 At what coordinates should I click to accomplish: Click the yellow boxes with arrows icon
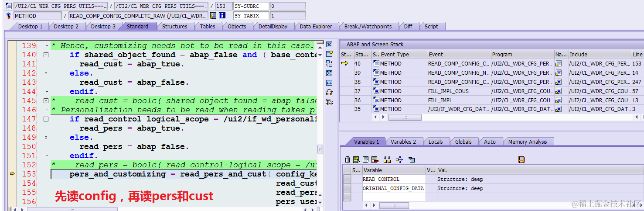pos(387,160)
